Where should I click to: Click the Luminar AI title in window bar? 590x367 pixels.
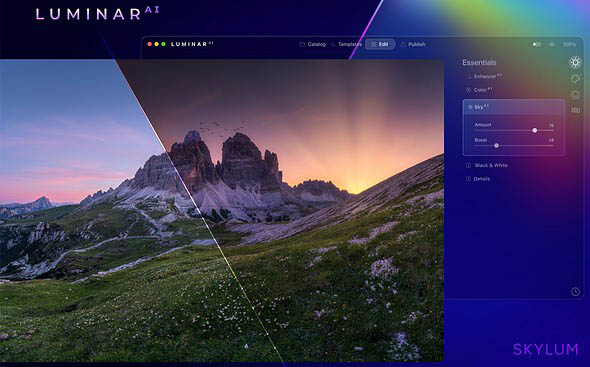point(192,44)
